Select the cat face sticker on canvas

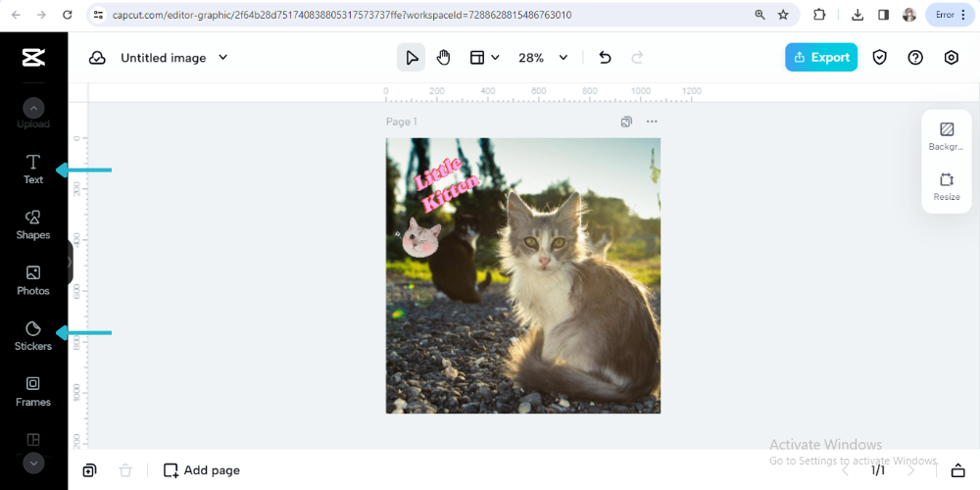420,237
